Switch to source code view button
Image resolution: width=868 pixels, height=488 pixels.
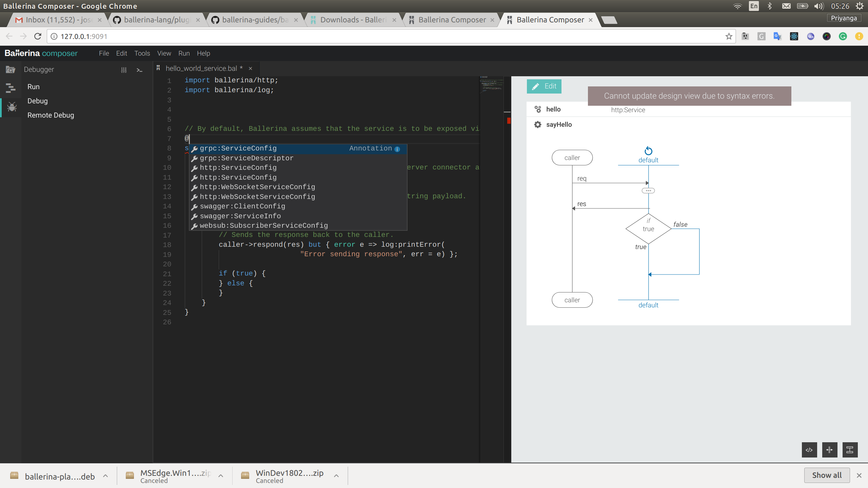pos(809,450)
